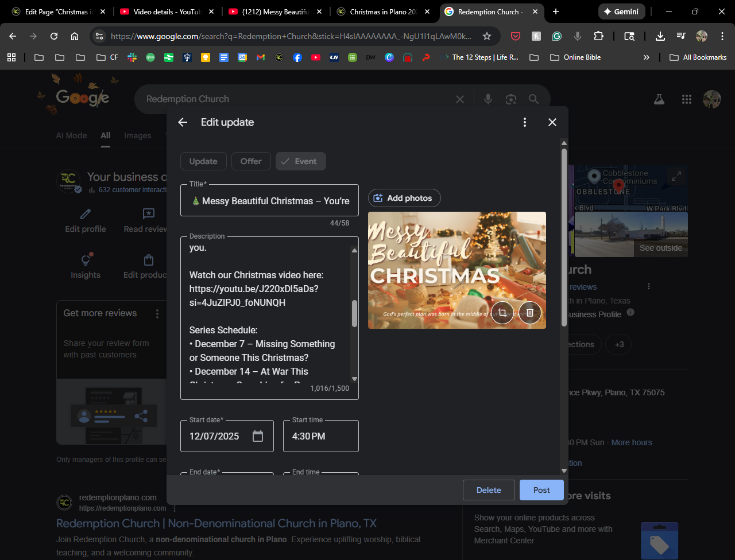Expand the hidden bookmarks overflow chevron

click(x=647, y=57)
